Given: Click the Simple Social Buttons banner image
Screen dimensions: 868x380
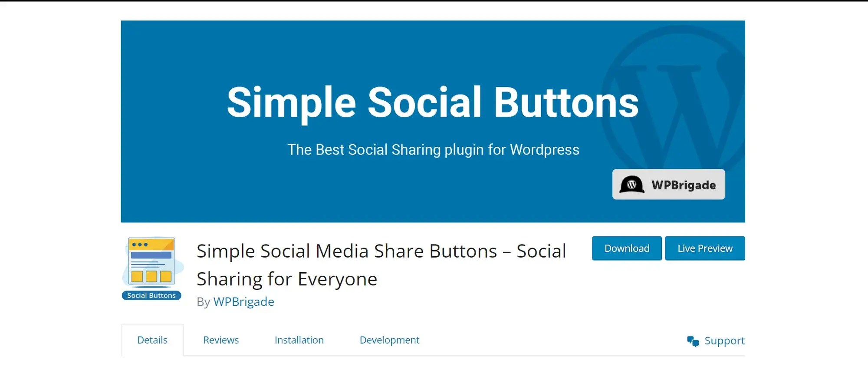Looking at the screenshot, I should pyautogui.click(x=433, y=122).
